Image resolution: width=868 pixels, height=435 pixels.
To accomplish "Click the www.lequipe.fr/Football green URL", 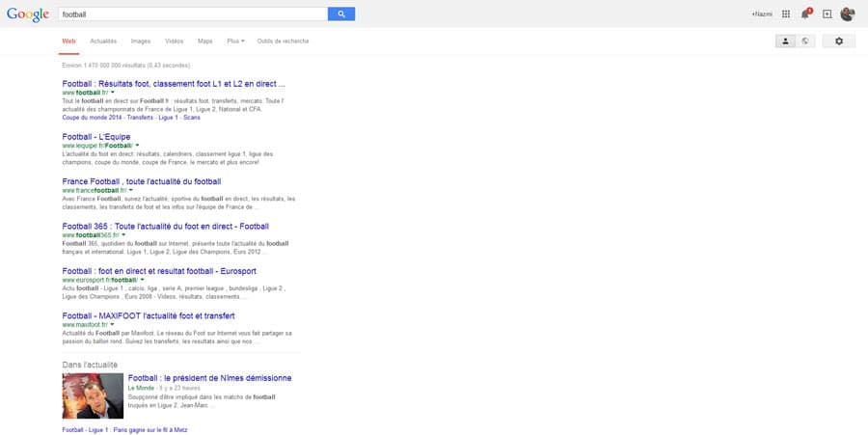I will (x=98, y=146).
